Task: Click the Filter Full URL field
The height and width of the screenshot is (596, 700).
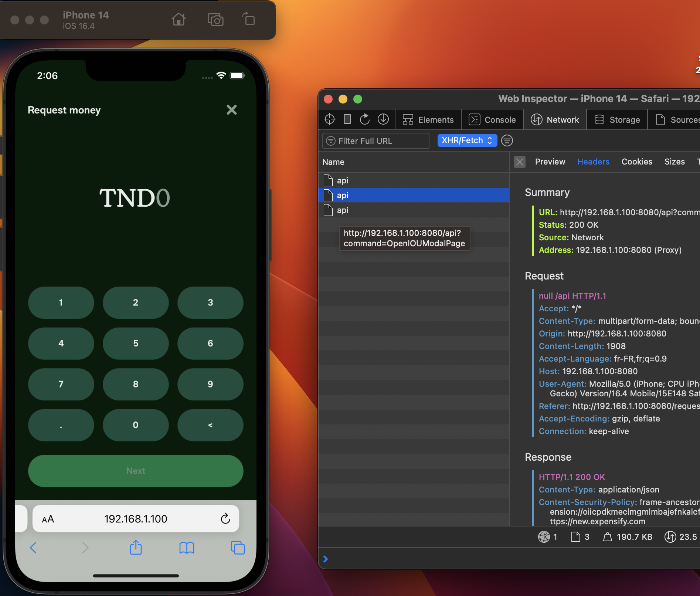Action: pos(376,141)
